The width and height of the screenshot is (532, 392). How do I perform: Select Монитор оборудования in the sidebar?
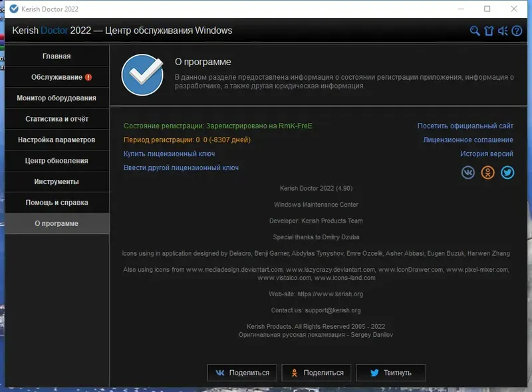pyautogui.click(x=57, y=98)
